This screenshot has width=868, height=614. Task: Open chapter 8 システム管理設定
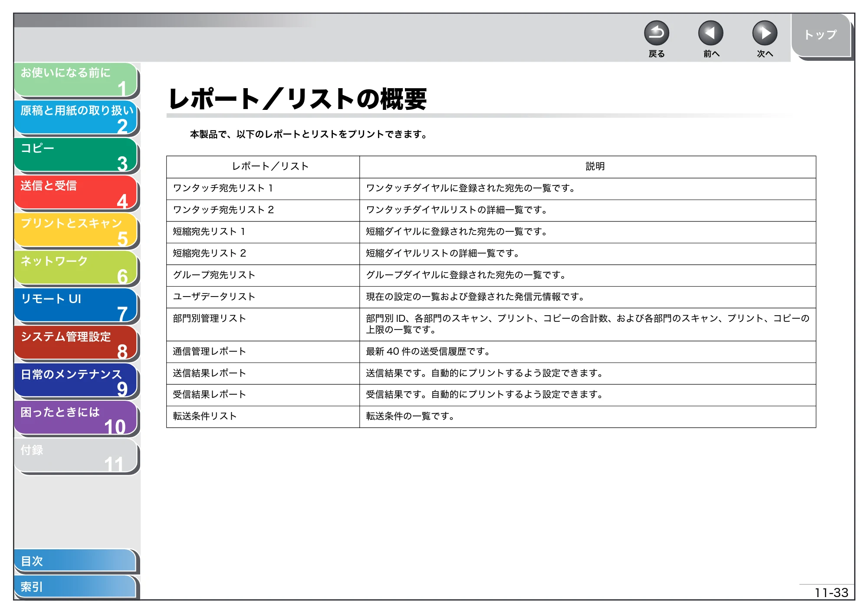(76, 343)
